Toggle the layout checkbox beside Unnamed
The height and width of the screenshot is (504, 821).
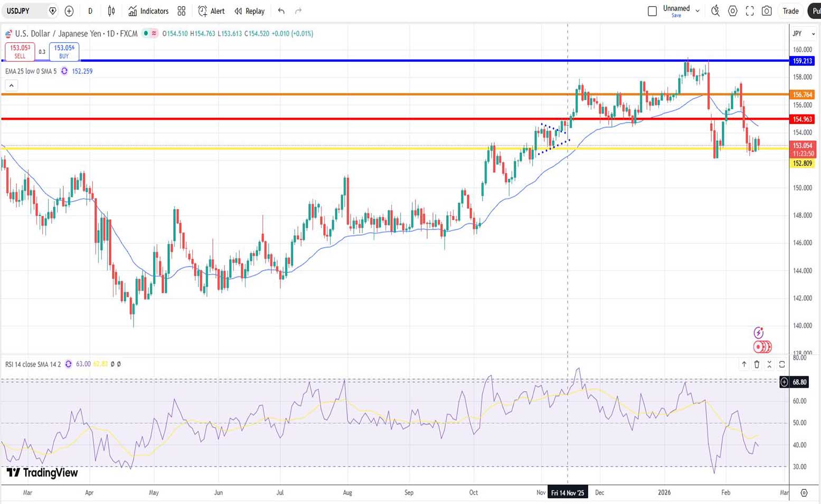[652, 11]
